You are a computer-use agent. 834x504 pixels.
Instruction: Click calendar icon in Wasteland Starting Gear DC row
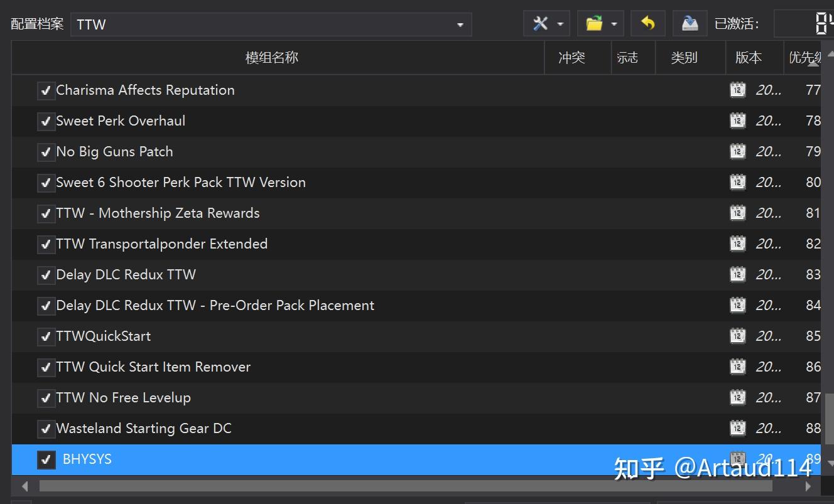(738, 428)
